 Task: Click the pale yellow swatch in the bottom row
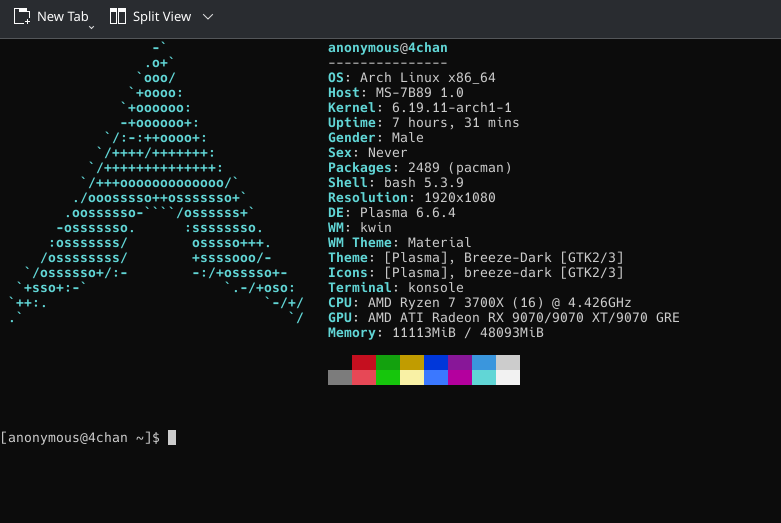point(412,377)
